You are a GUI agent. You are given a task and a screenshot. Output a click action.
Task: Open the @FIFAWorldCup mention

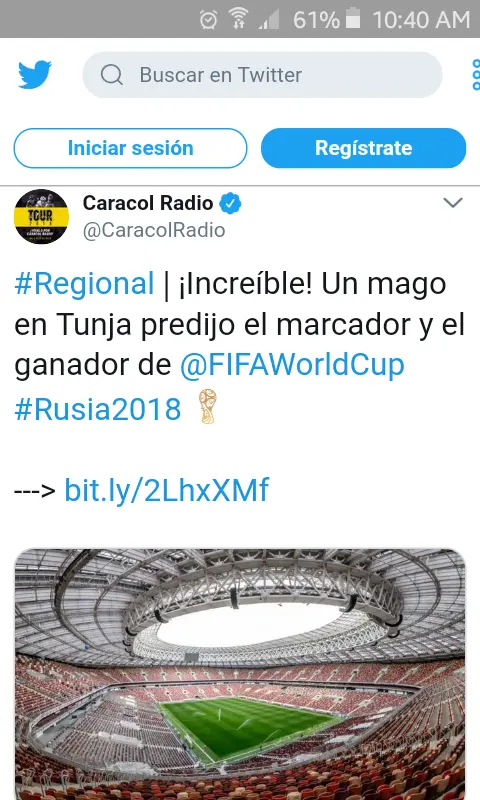[x=292, y=365]
